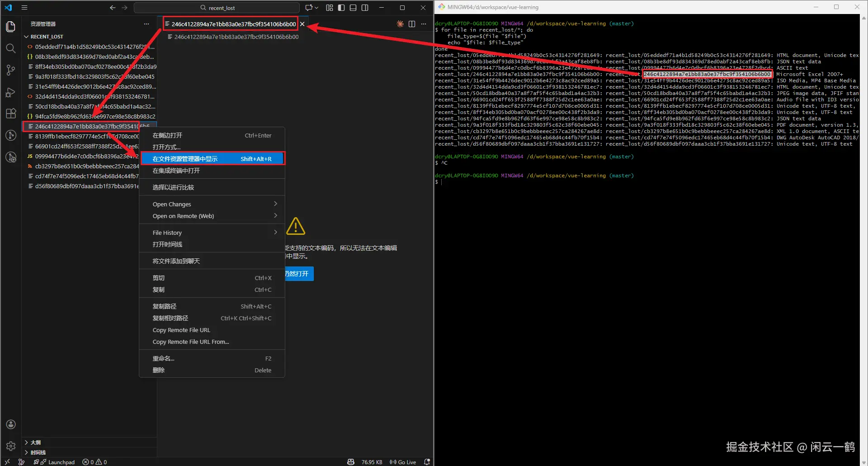Screen dimensions: 868x466
Task: Select Copy Remote File URL From... entry
Action: 212,342
